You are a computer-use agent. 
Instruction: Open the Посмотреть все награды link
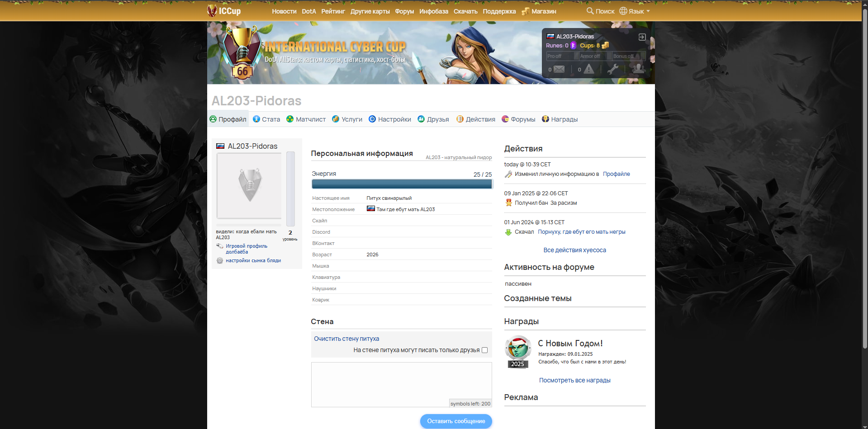(x=574, y=380)
